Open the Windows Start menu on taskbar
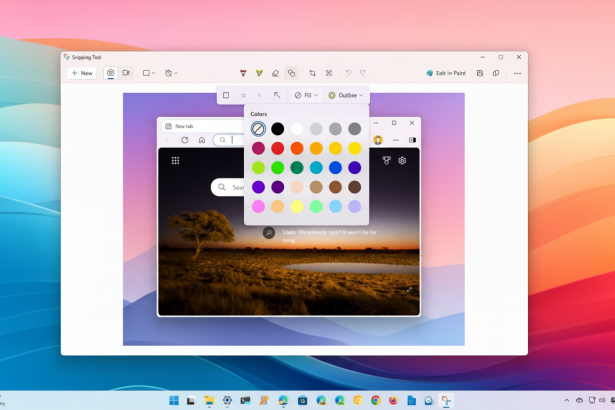 point(174,400)
